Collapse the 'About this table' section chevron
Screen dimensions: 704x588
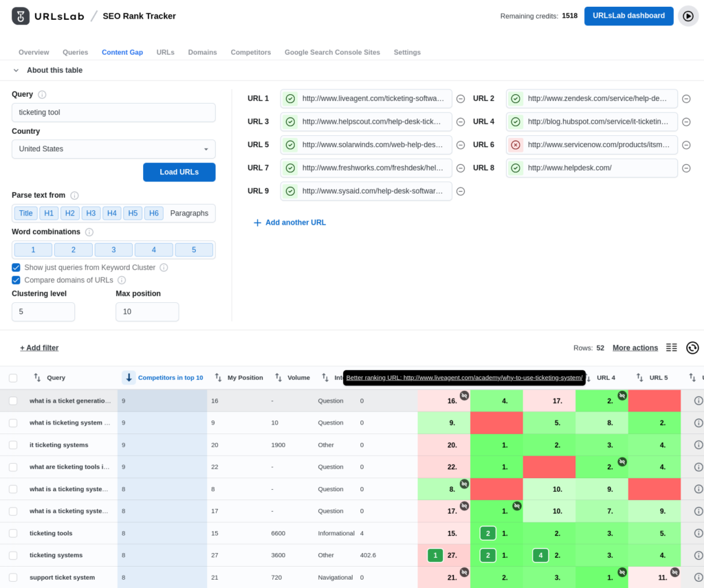tap(16, 71)
